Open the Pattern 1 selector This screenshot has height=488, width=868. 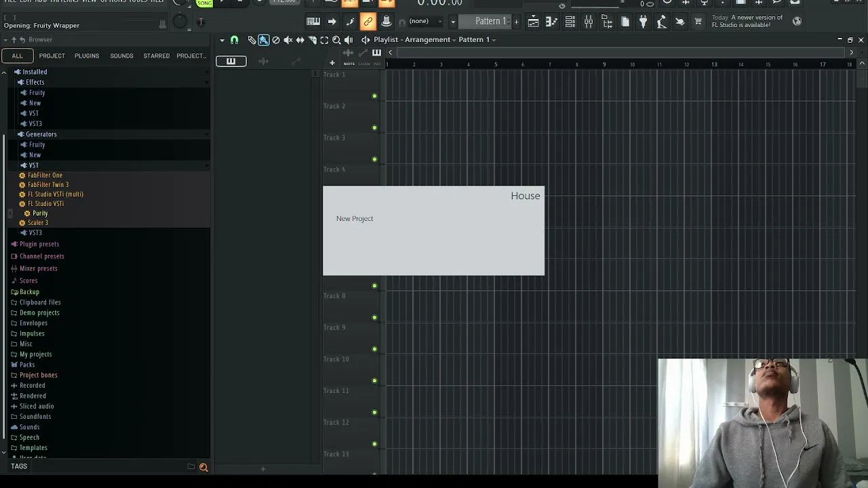486,21
